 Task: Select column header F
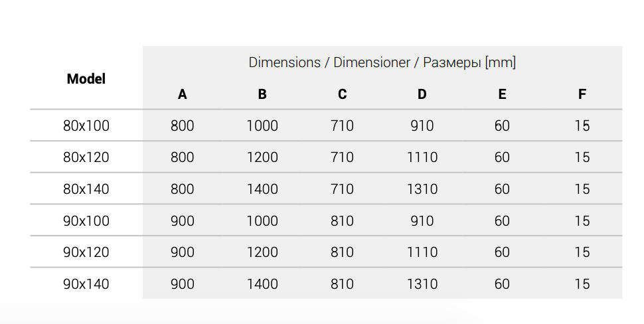tap(582, 94)
